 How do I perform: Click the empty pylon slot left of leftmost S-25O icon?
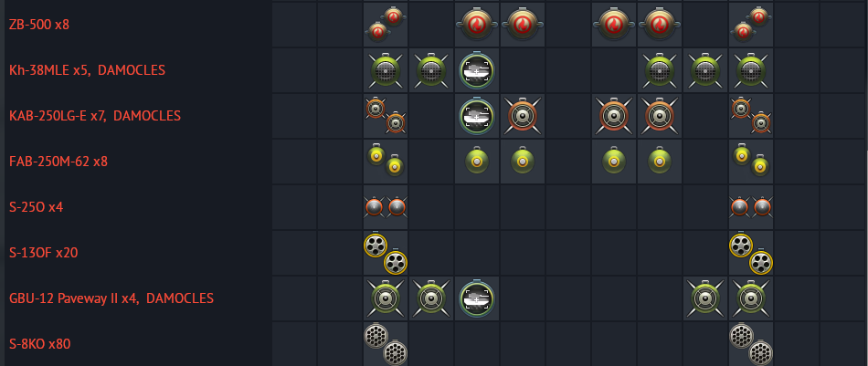point(340,207)
